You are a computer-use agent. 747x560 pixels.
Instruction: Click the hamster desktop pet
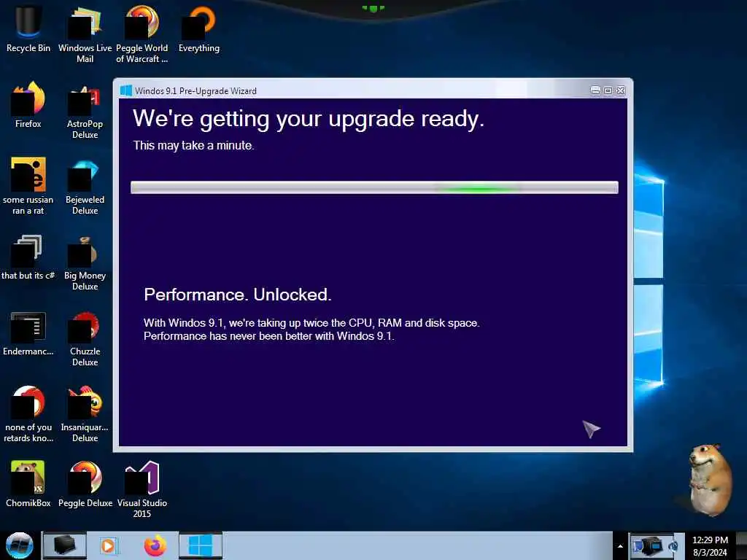pyautogui.click(x=709, y=480)
